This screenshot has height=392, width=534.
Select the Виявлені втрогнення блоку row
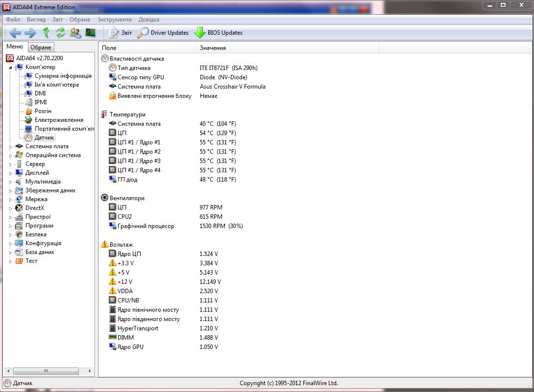(164, 96)
